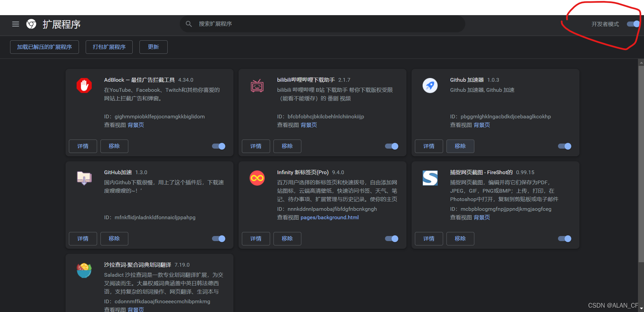Click the 沙拉查词 Saladict extension icon
The width and height of the screenshot is (644, 312).
click(84, 271)
